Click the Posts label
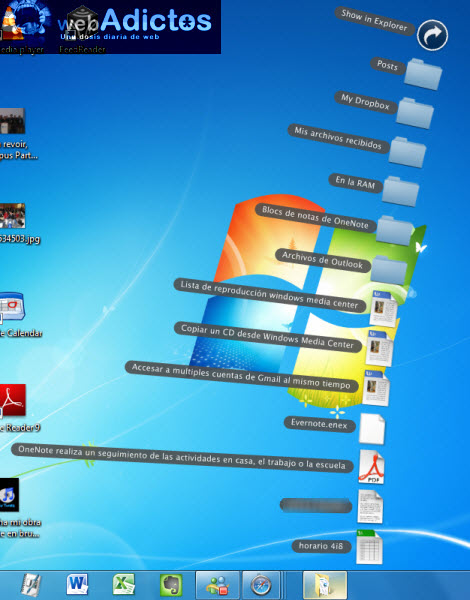470x600 pixels. point(387,65)
